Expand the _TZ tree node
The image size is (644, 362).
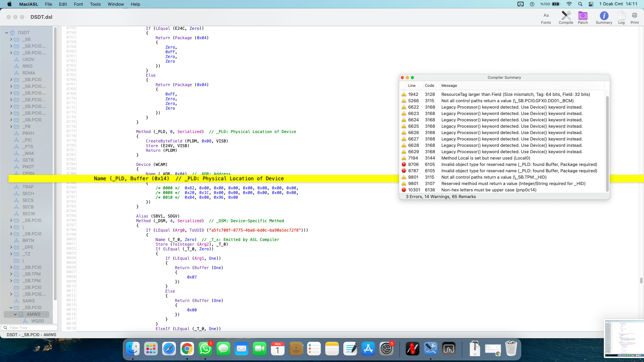click(11, 254)
